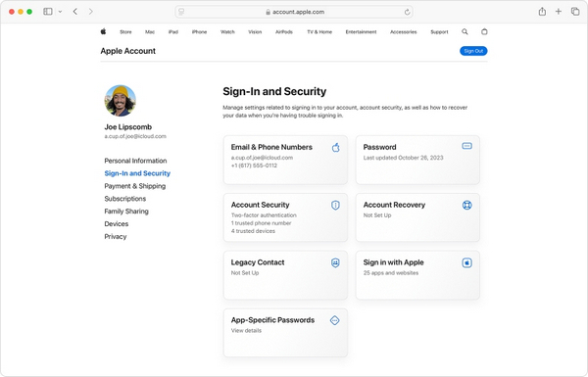Click the Apple icon on Email & Phone Numbers card
Screen dimensions: 588x377
tap(335, 147)
